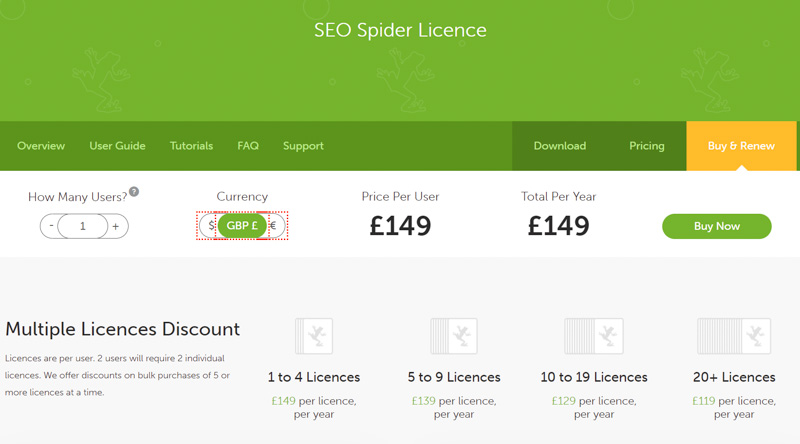
Task: Decrease user count with minus button
Action: pyautogui.click(x=50, y=227)
